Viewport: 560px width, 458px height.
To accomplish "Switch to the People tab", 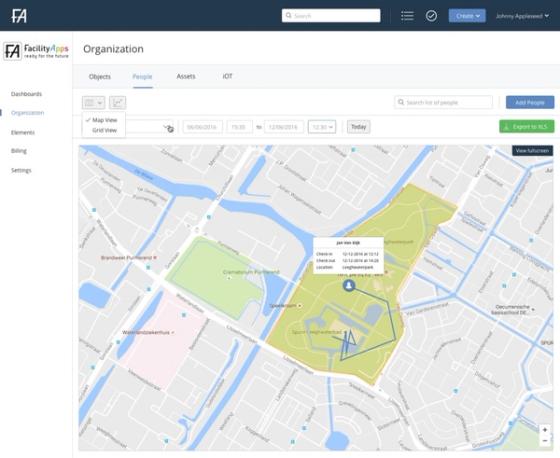I will point(142,76).
